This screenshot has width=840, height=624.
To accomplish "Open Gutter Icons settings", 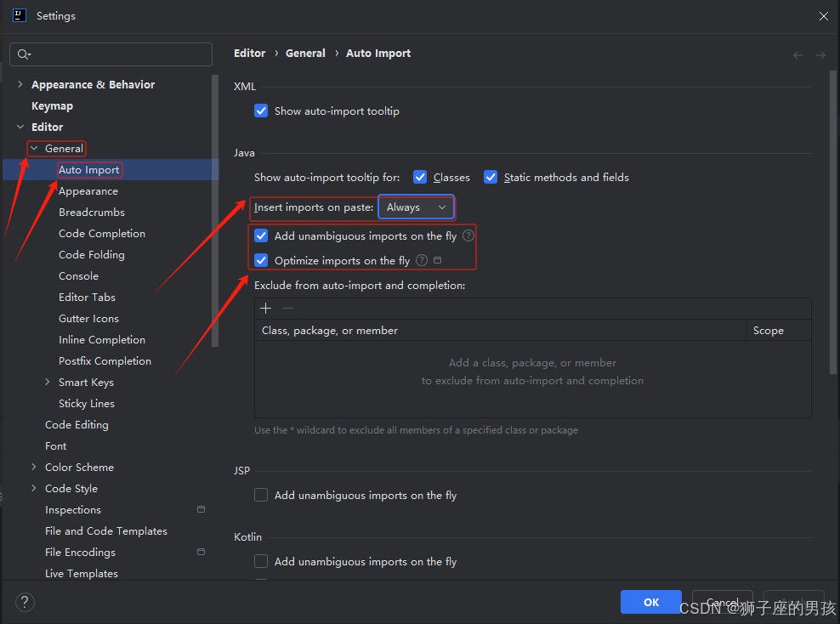I will click(89, 319).
